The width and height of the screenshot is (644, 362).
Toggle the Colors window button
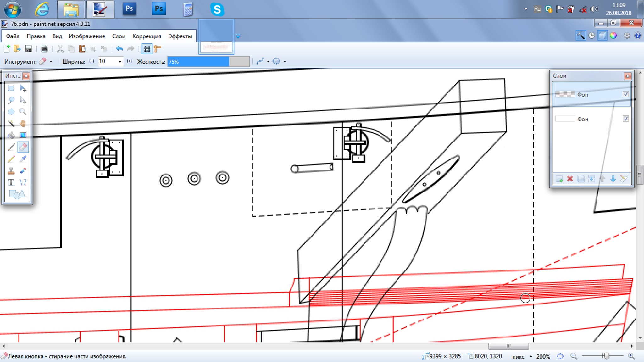pos(613,36)
